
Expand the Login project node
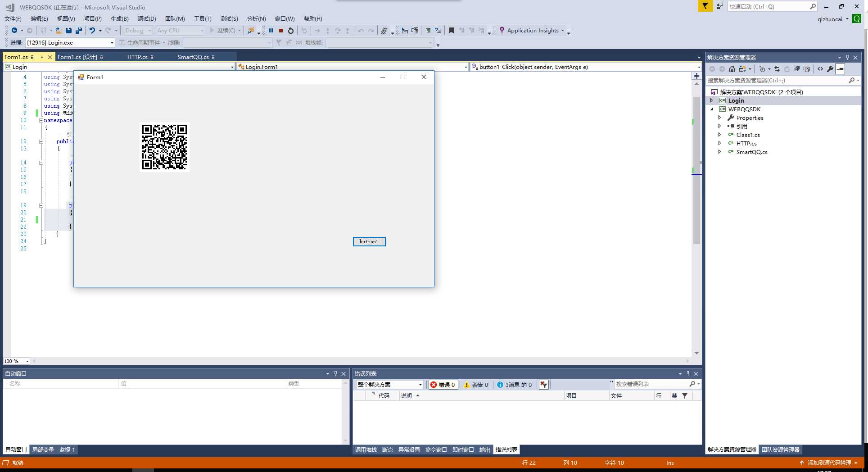[712, 100]
